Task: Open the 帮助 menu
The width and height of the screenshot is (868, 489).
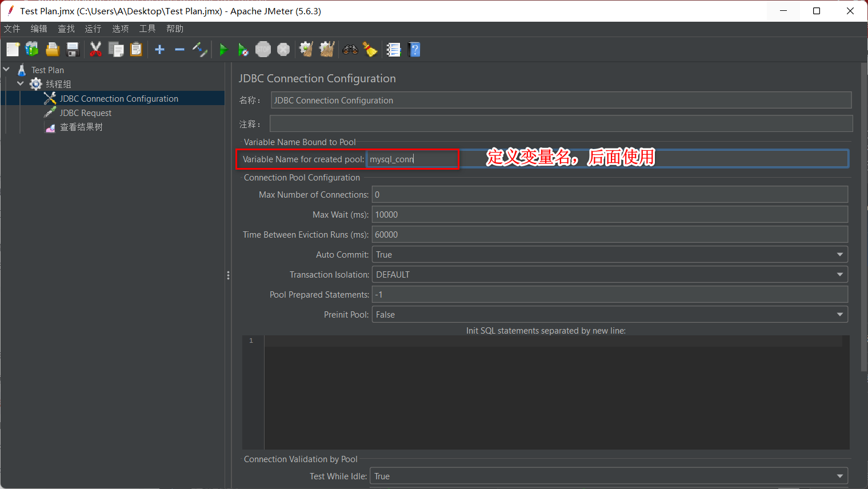Action: pos(175,29)
